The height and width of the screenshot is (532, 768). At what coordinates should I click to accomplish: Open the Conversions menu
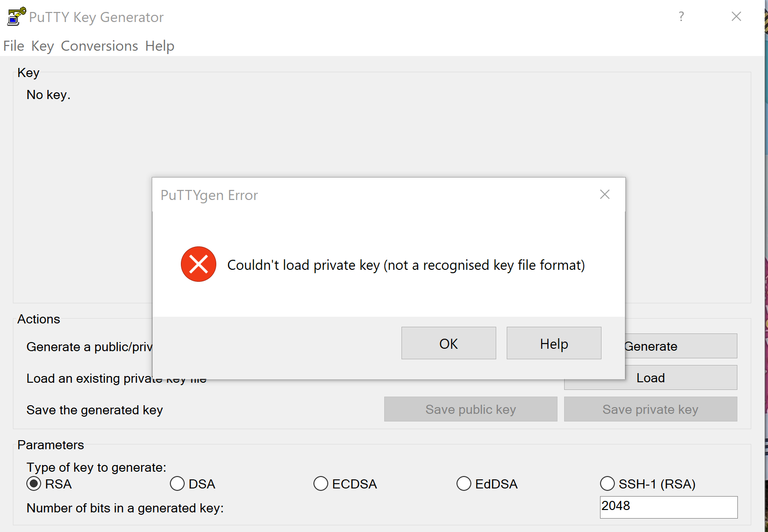pyautogui.click(x=99, y=45)
